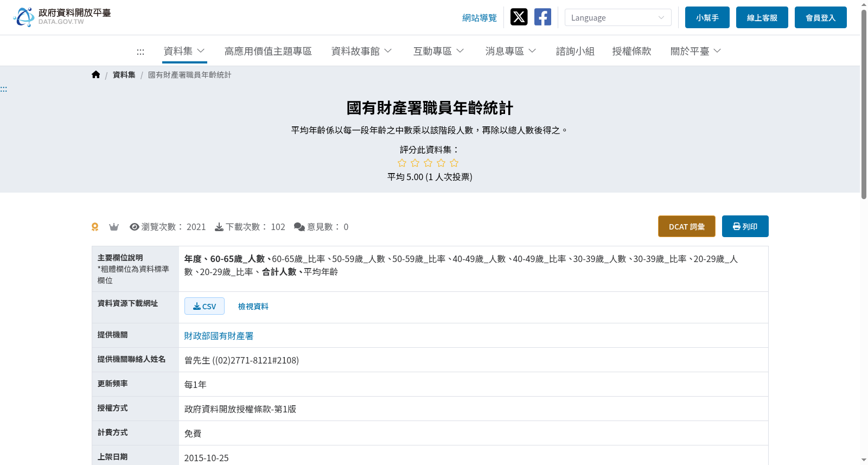The width and height of the screenshot is (868, 465).
Task: Click 平均 5.00 rating summary text
Action: (x=430, y=177)
